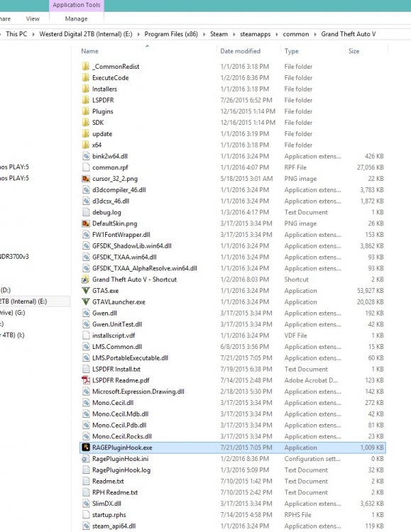411x532 pixels.
Task: Open the _CommonRedist folder icon
Action: (x=86, y=66)
